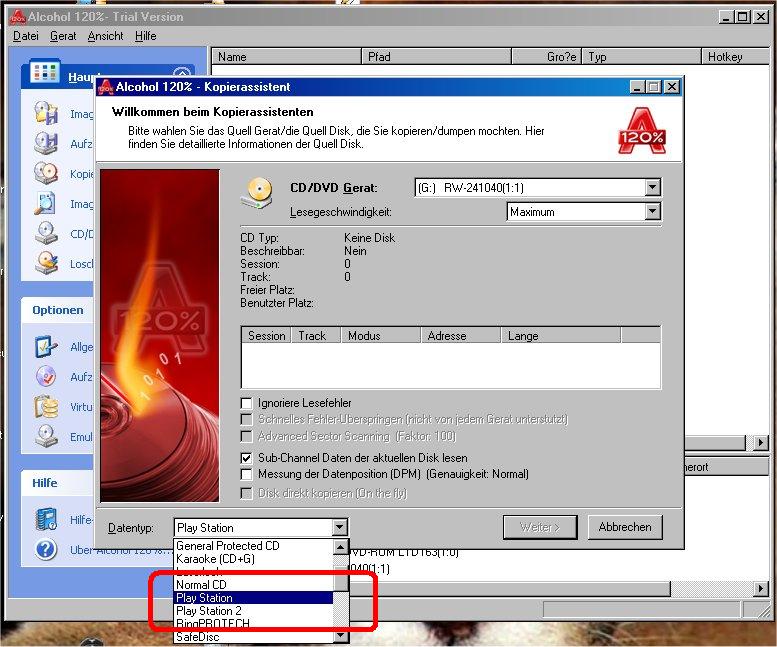The image size is (777, 647).
Task: Toggle Disk direkt kopieren (On the fly) checkbox
Action: (246, 493)
